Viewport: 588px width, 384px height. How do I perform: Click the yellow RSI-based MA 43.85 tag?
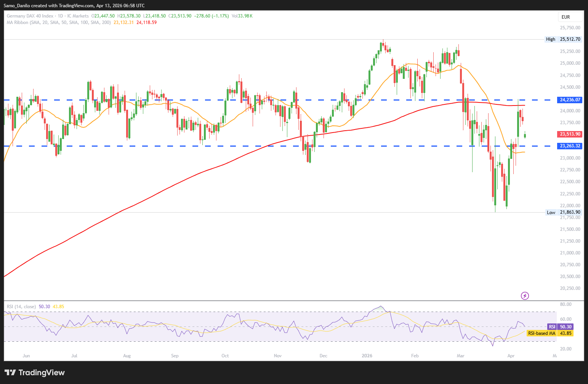click(550, 333)
